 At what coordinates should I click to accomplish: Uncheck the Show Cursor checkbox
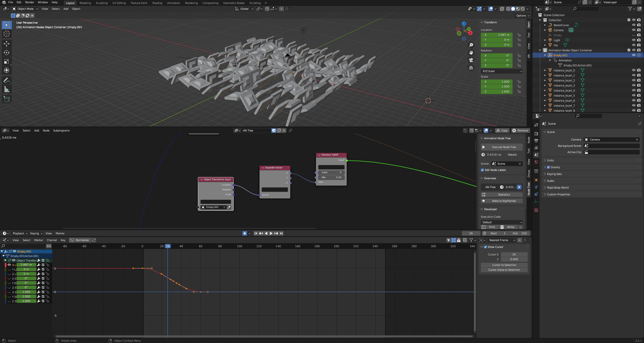(485, 247)
